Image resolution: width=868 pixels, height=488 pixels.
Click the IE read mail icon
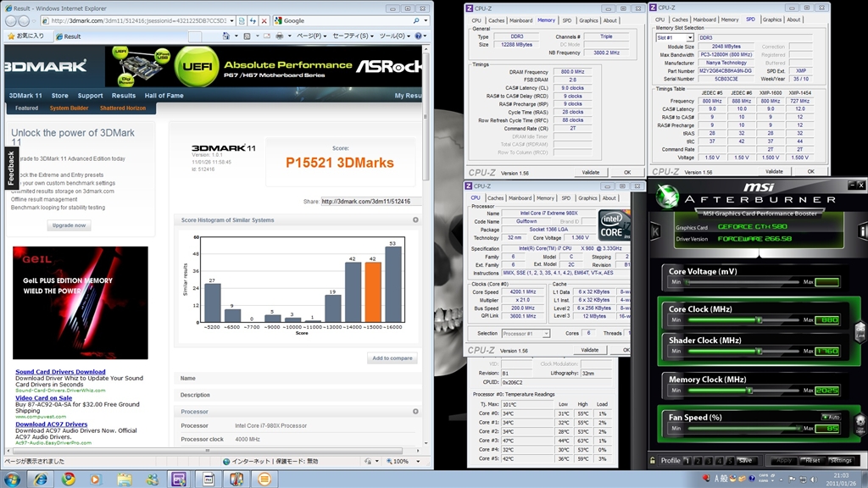coord(267,36)
